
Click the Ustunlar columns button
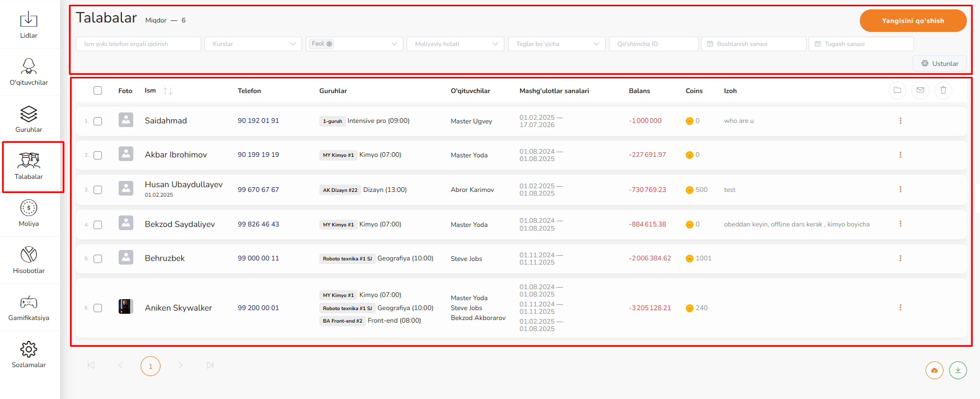pyautogui.click(x=940, y=64)
